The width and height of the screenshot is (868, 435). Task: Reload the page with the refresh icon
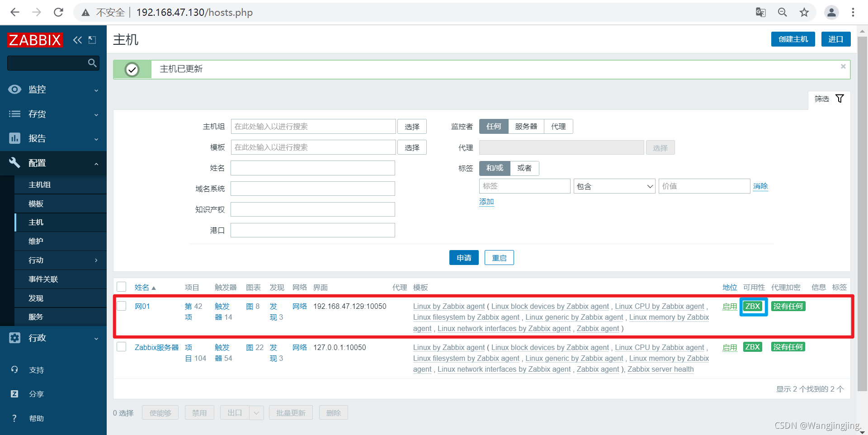tap(58, 12)
